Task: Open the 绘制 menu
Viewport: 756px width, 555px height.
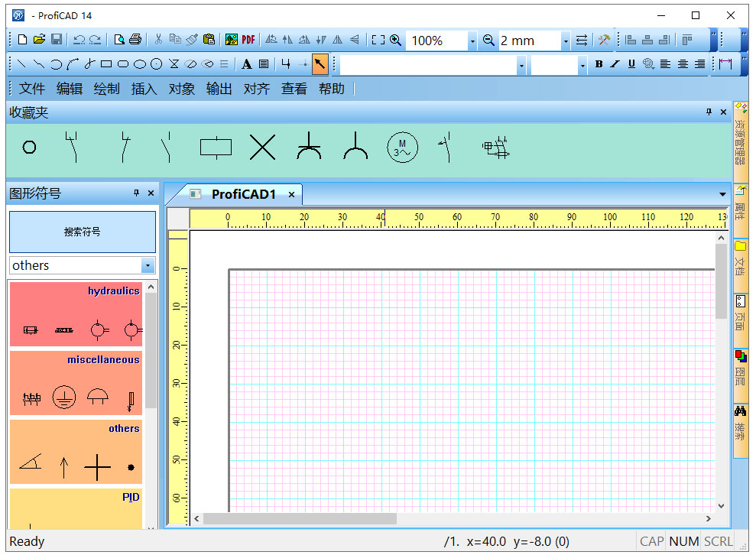Action: 106,89
